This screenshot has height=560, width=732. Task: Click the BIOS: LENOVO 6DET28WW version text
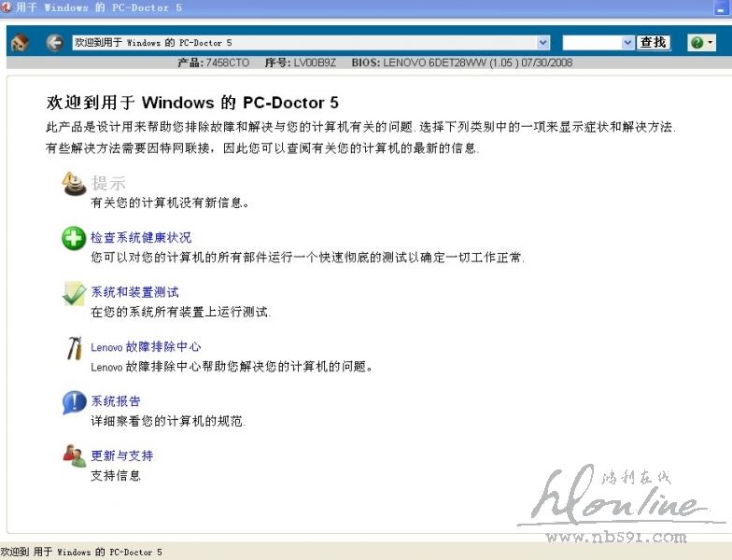pyautogui.click(x=461, y=63)
